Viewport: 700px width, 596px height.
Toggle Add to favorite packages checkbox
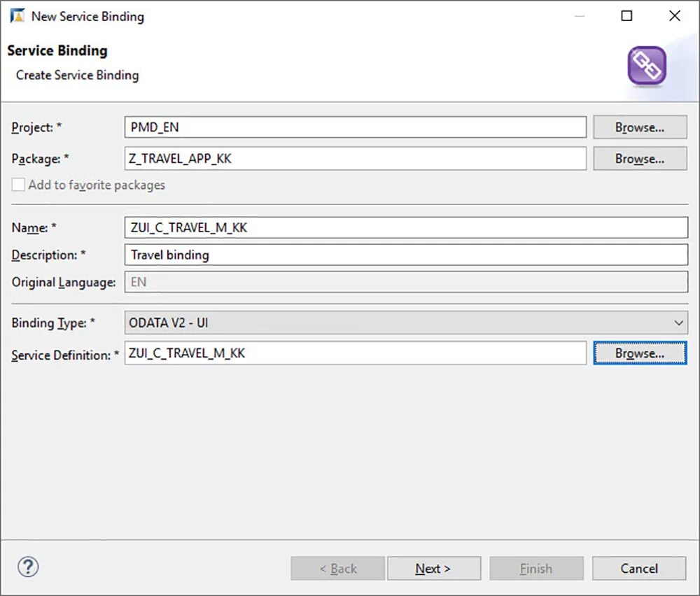(x=18, y=185)
